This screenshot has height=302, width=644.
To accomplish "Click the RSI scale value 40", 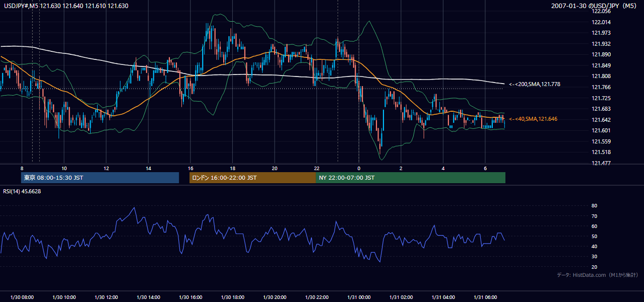I will coord(594,246).
